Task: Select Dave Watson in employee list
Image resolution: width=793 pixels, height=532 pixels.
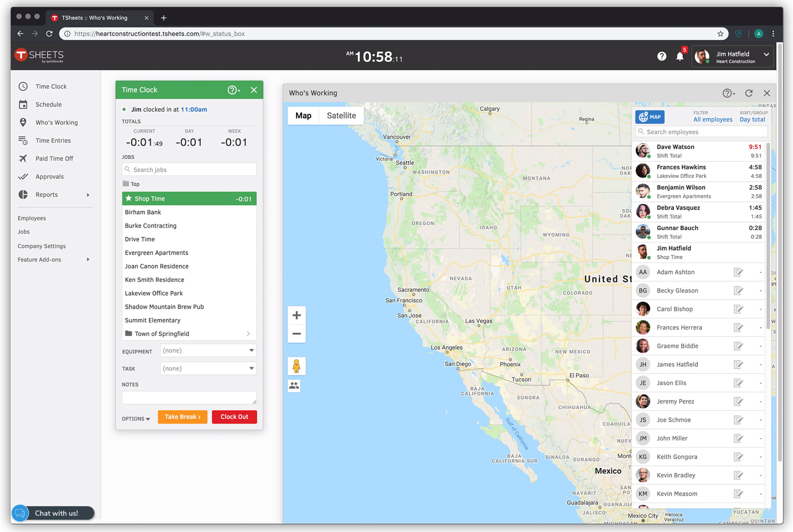Action: 699,151
